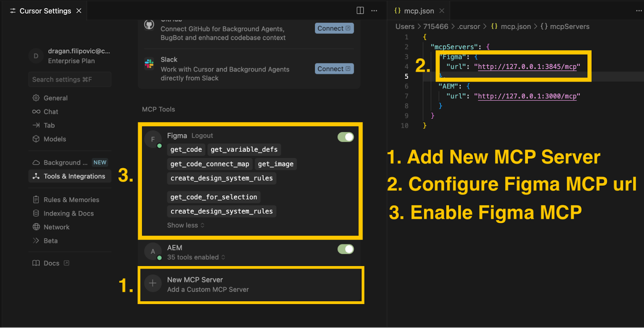Click the user avatar D icon
Image resolution: width=644 pixels, height=328 pixels.
pyautogui.click(x=36, y=56)
